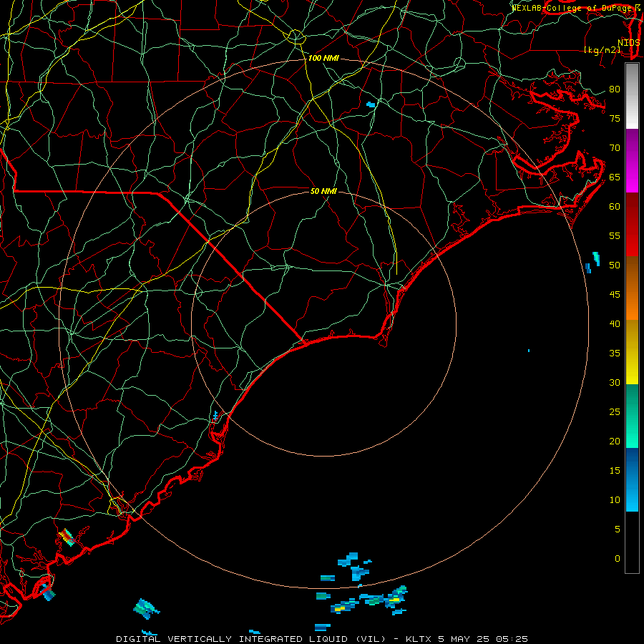Pick the black bottom segment of color bar
644x644 pixels.
(x=632, y=542)
